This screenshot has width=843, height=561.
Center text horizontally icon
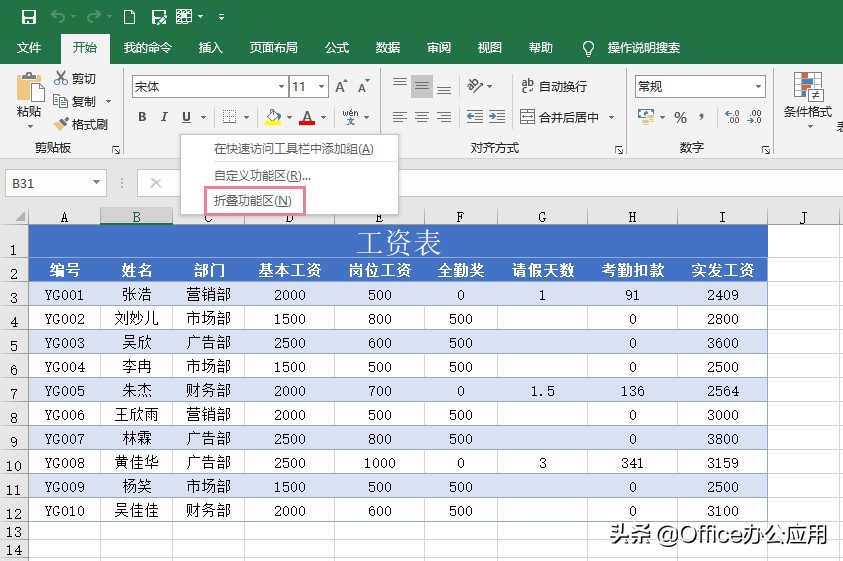(x=422, y=117)
